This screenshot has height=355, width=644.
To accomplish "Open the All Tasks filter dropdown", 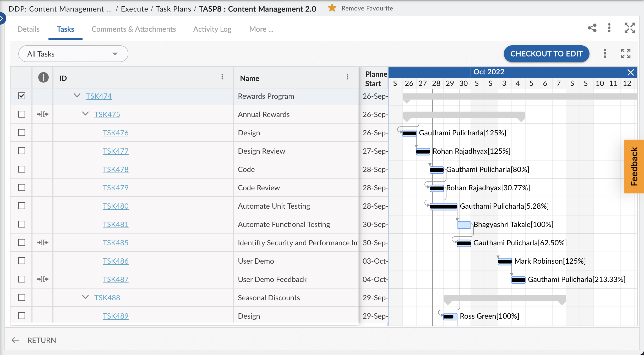I will pos(73,54).
